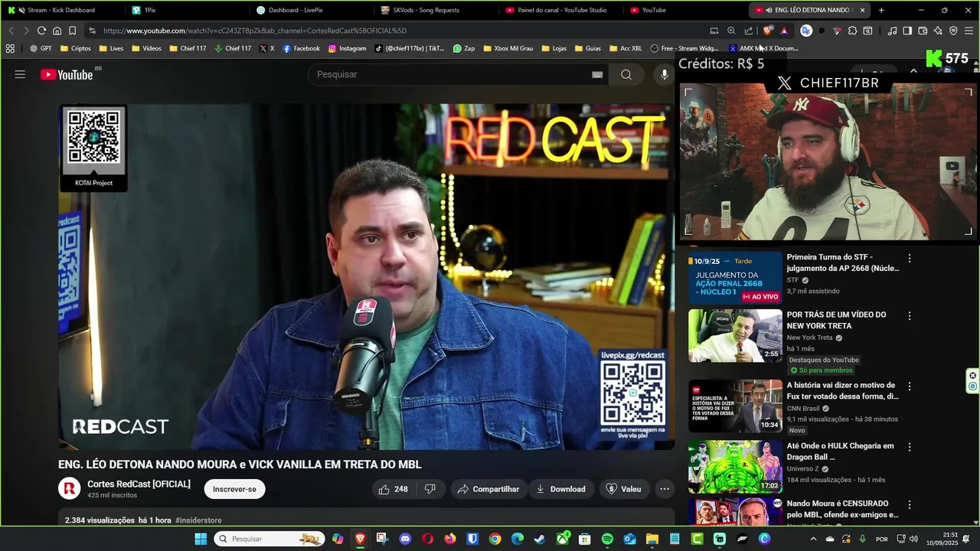This screenshot has width=980, height=551.
Task: Open options for CNN Brasil Fux video
Action: (x=910, y=386)
